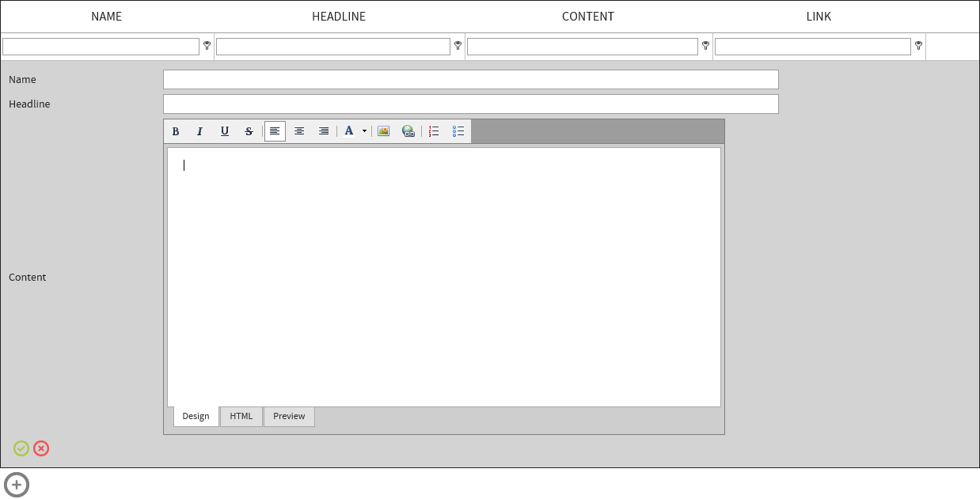Cancel editing with red X button

pyautogui.click(x=41, y=448)
